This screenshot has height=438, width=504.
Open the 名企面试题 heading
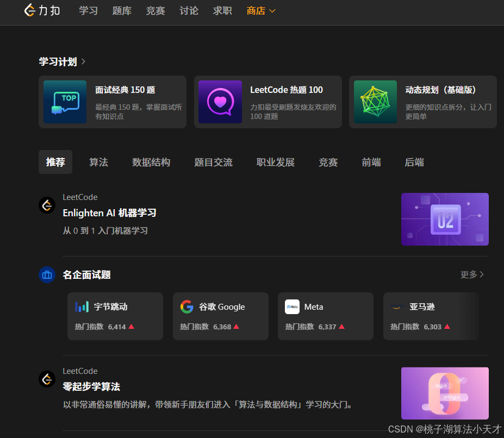(87, 275)
